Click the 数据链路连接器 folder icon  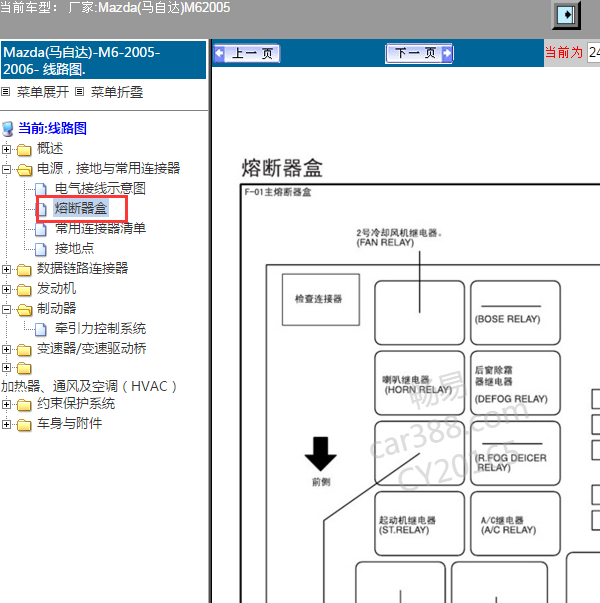click(x=24, y=270)
